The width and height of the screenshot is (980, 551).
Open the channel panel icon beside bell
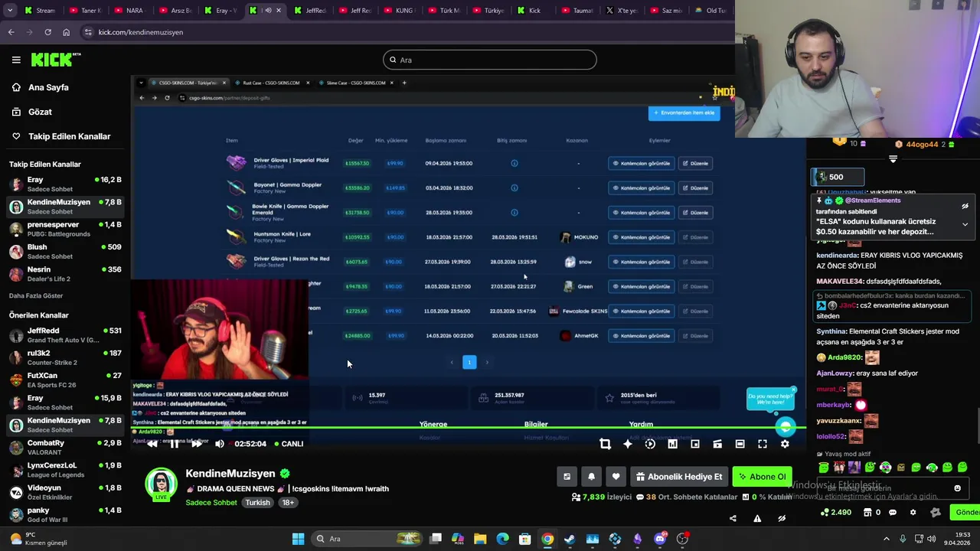(567, 477)
